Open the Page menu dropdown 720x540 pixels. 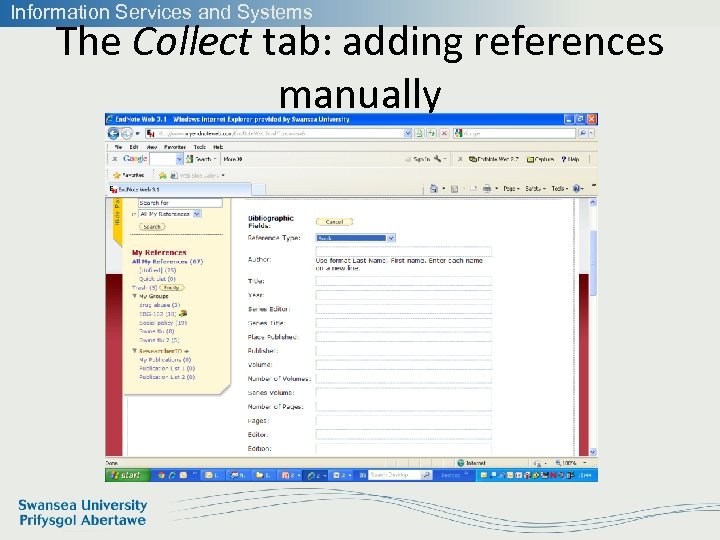click(511, 189)
